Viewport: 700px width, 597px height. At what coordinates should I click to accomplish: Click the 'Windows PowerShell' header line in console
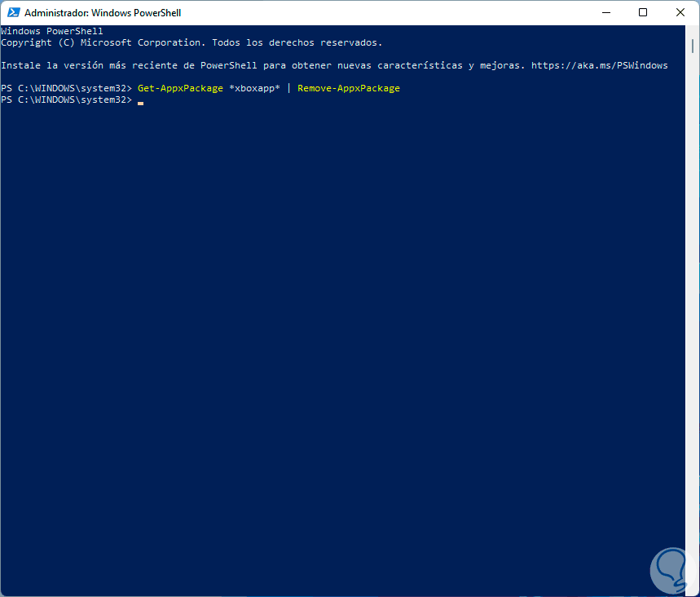coord(52,31)
